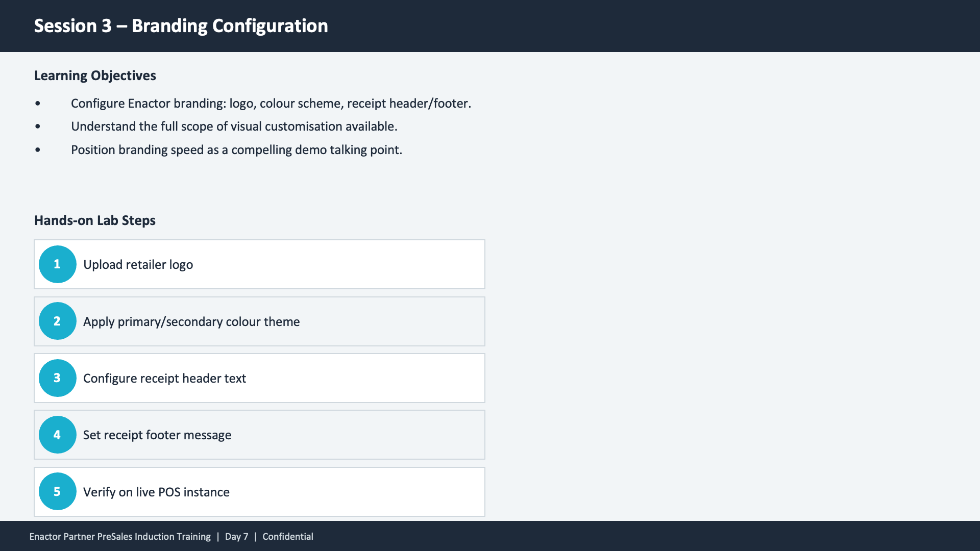Image resolution: width=980 pixels, height=551 pixels.
Task: Select the 'Learning Objectives' heading
Action: 95,76
